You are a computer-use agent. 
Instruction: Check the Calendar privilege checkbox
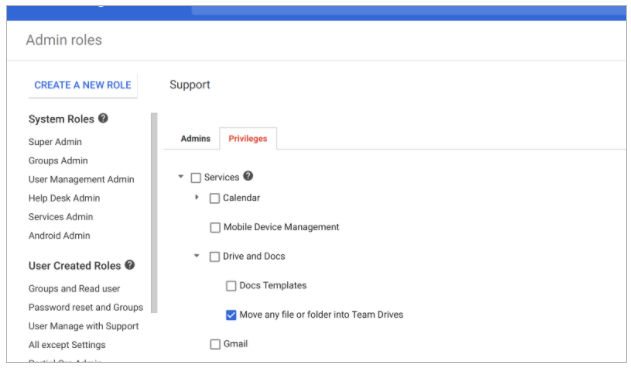[x=215, y=198]
